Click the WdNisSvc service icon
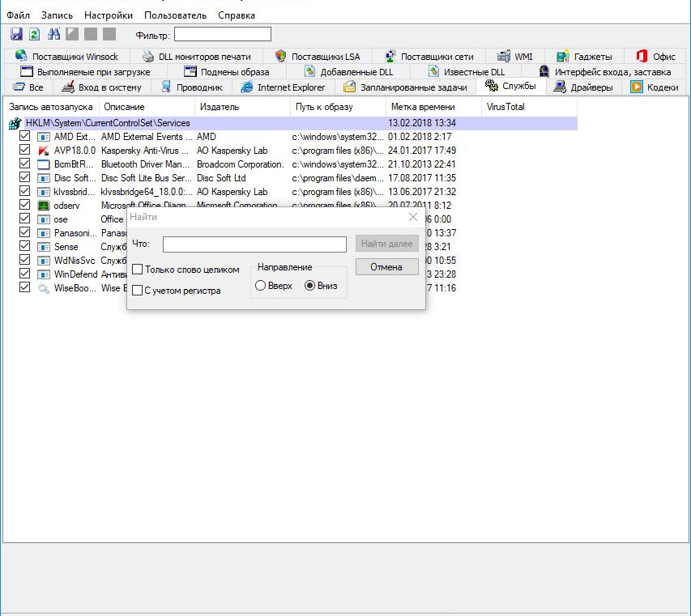 43,261
